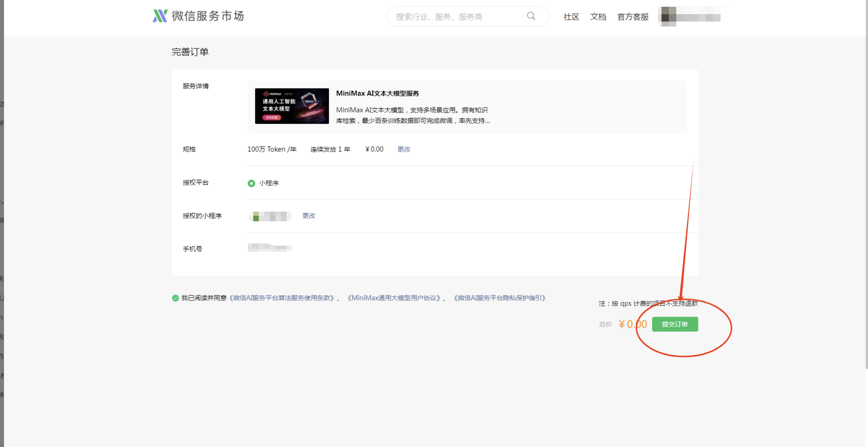Image resolution: width=868 pixels, height=447 pixels.
Task: Open 官方客服 official support
Action: pyautogui.click(x=633, y=17)
